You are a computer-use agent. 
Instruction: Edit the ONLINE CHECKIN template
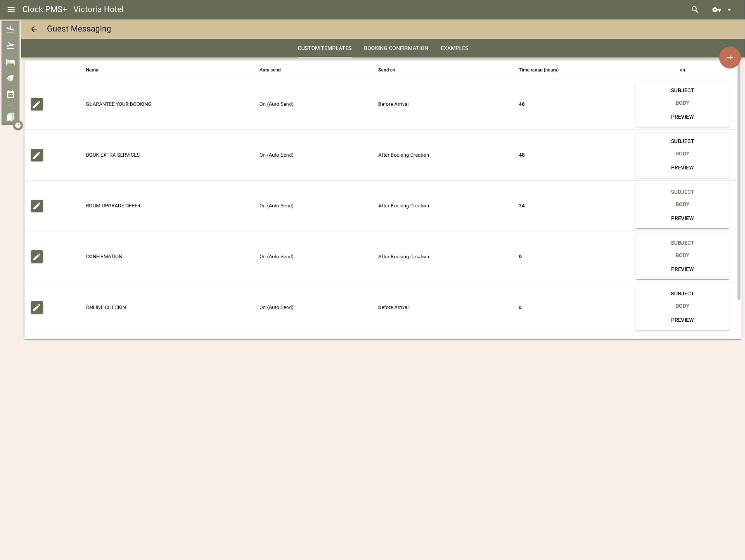pyautogui.click(x=37, y=307)
